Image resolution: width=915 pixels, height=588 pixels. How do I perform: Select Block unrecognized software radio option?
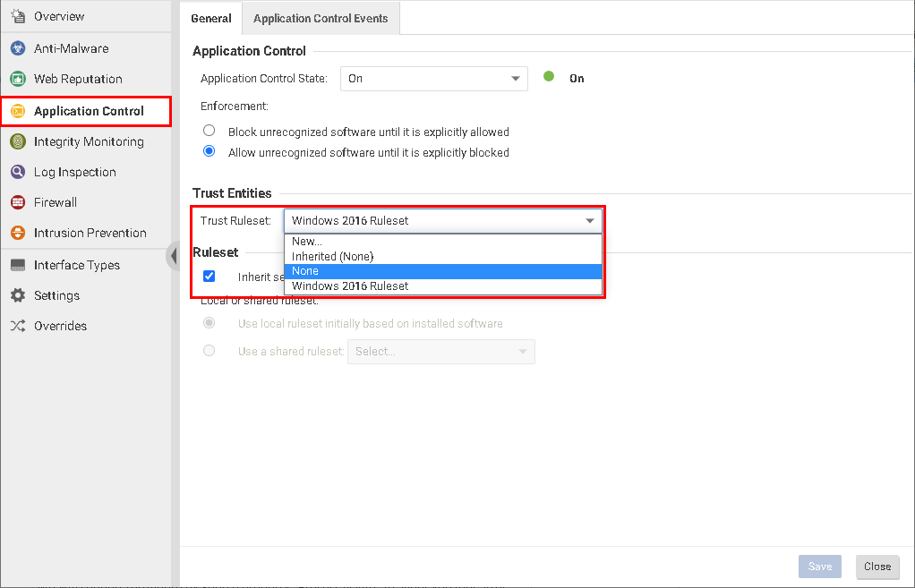click(x=210, y=132)
